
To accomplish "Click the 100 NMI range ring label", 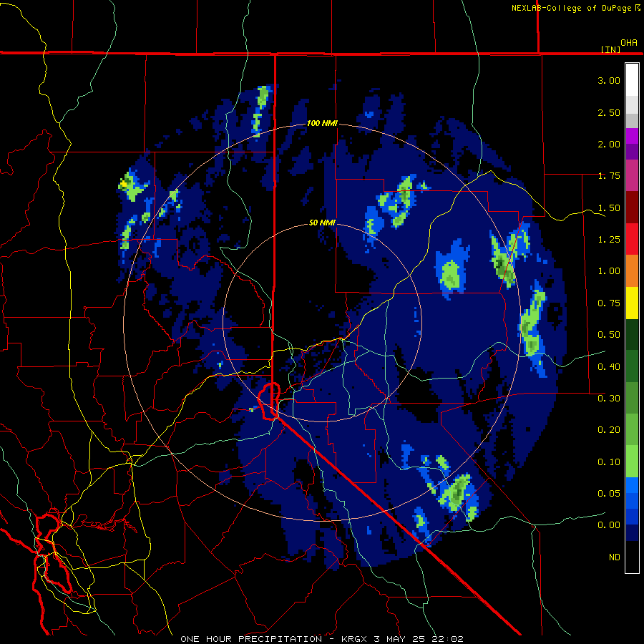I will pyautogui.click(x=322, y=123).
